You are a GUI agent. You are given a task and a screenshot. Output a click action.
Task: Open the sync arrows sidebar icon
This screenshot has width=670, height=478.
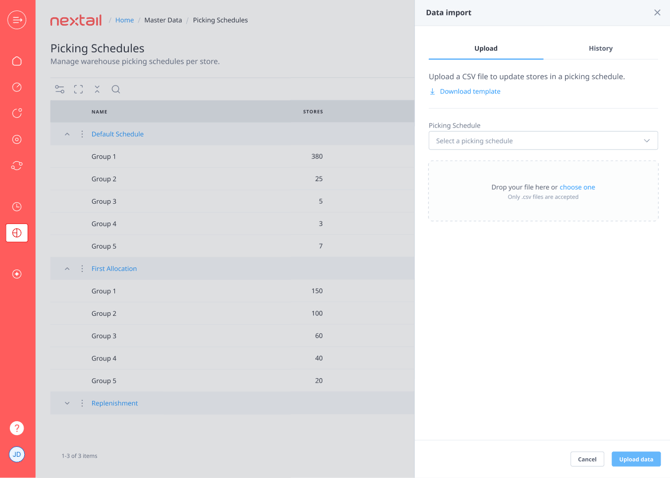[x=17, y=165]
